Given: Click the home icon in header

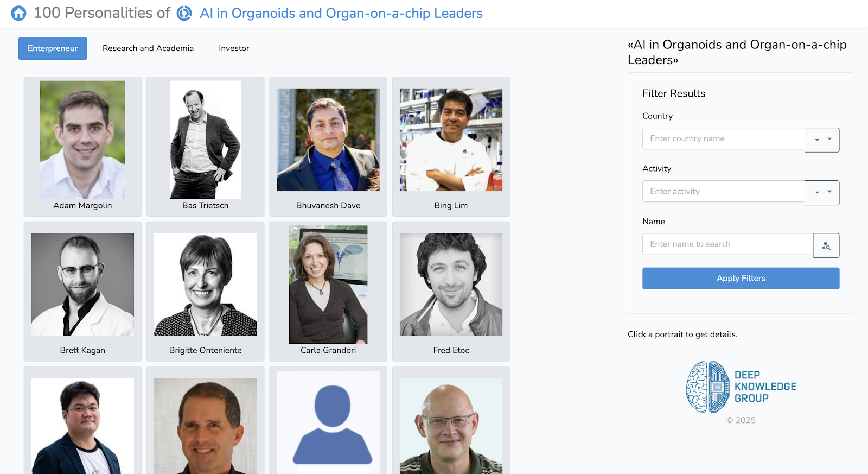Looking at the screenshot, I should tap(18, 13).
